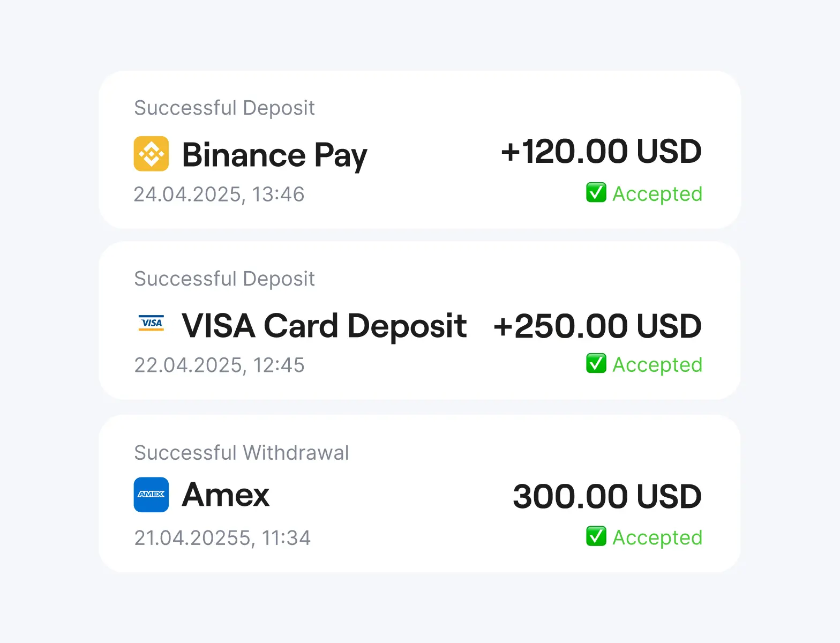The width and height of the screenshot is (840, 643).
Task: Click the Binance Pay logo icon
Action: click(x=151, y=154)
